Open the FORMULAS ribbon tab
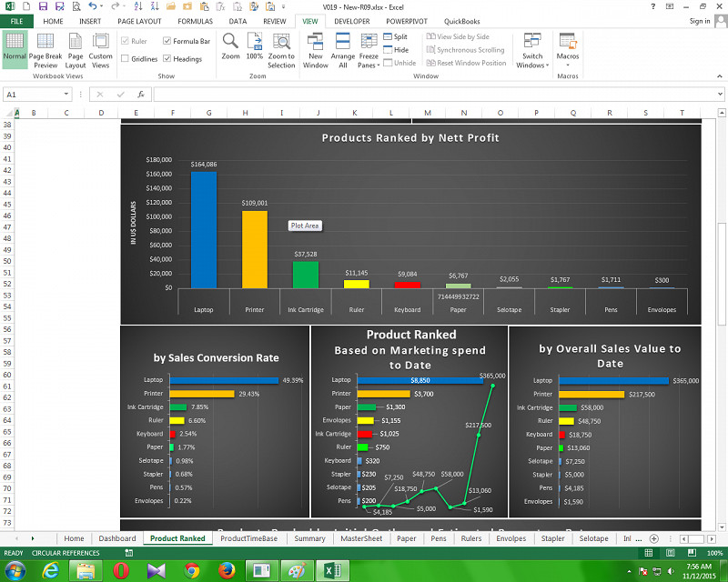Image resolution: width=728 pixels, height=582 pixels. pyautogui.click(x=196, y=20)
